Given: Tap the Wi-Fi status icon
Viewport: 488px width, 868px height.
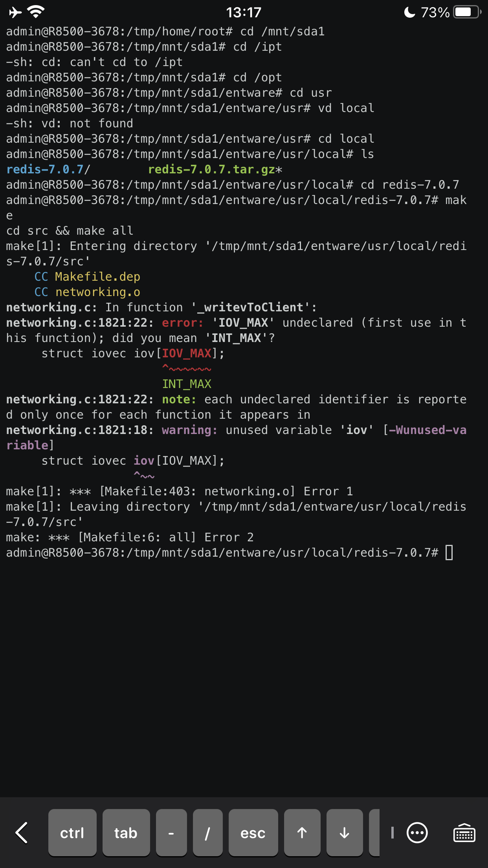Looking at the screenshot, I should [x=36, y=13].
